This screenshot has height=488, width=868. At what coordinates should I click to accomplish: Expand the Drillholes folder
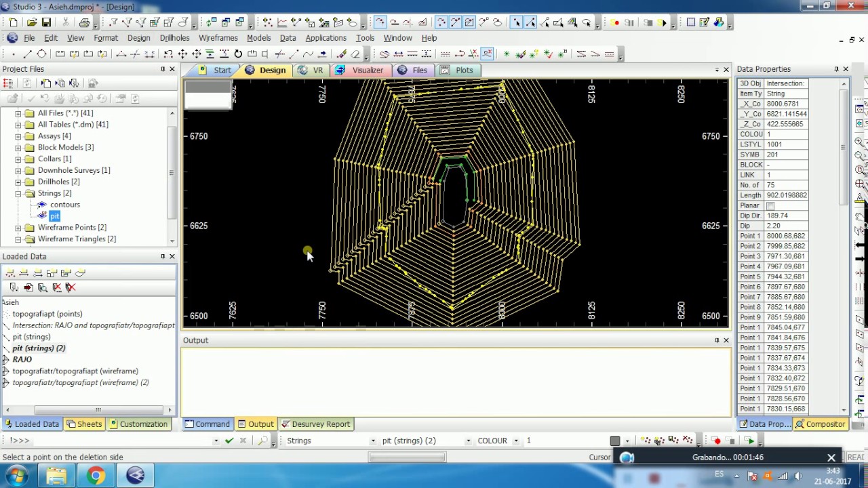click(18, 182)
